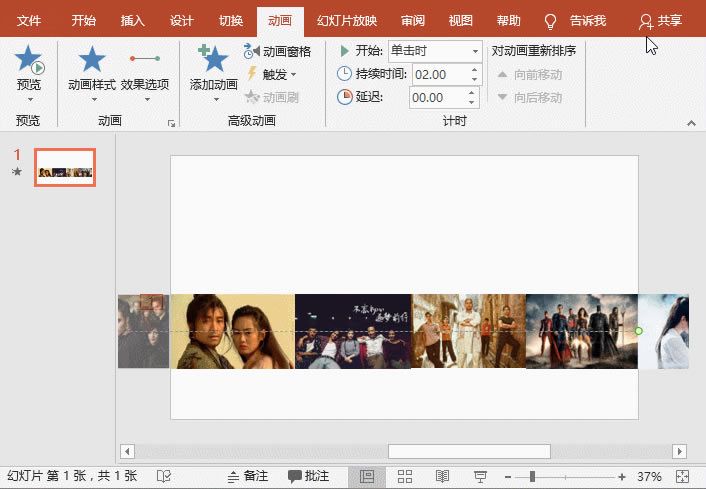The height and width of the screenshot is (489, 706).
Task: Collapse the ribbon with the chevron
Action: 690,122
